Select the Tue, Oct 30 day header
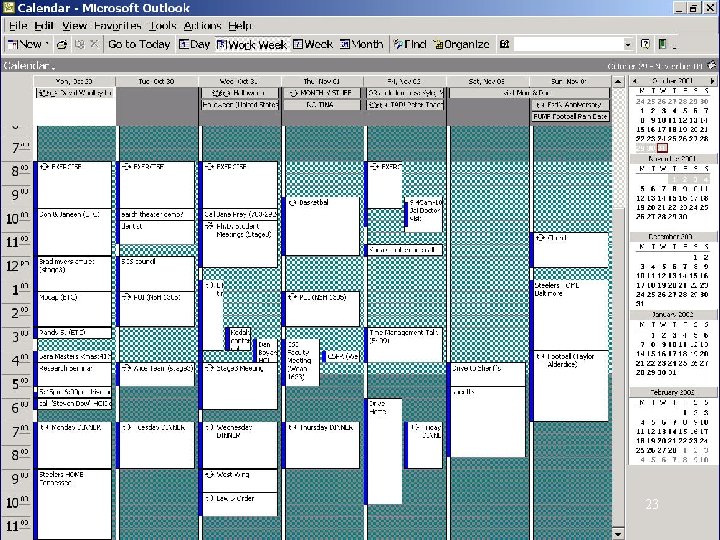The height and width of the screenshot is (540, 720). click(x=157, y=81)
